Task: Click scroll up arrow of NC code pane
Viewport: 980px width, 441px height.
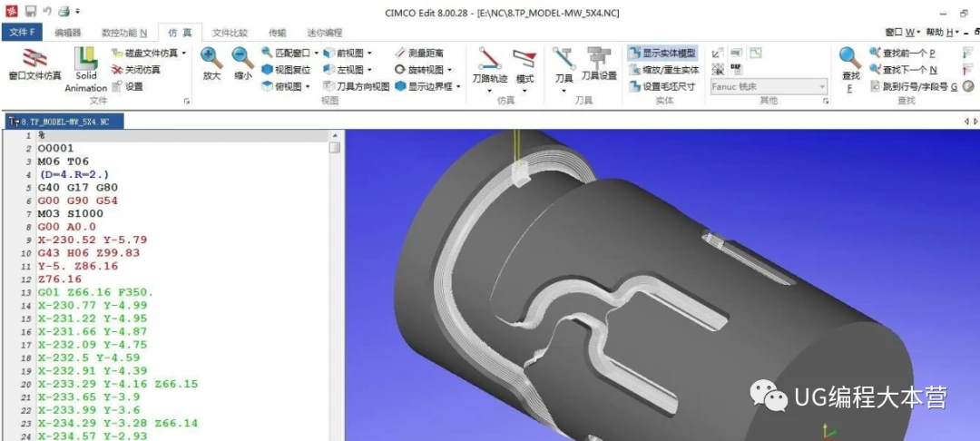Action: pos(335,135)
